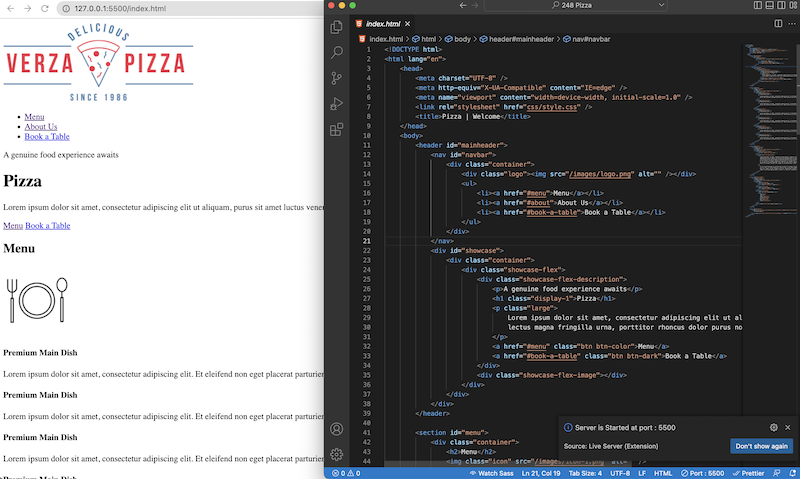
Task: Click line number 11 in the gutter
Action: pos(367,145)
